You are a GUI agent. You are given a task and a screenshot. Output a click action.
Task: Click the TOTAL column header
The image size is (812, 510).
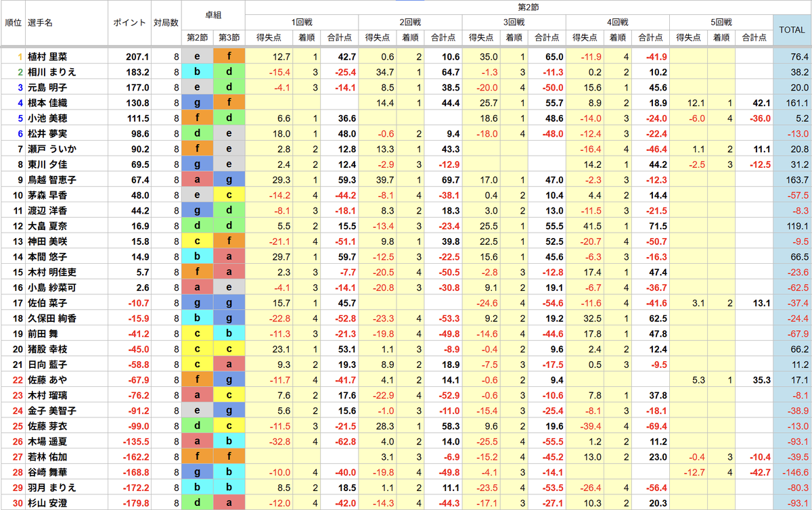click(792, 30)
